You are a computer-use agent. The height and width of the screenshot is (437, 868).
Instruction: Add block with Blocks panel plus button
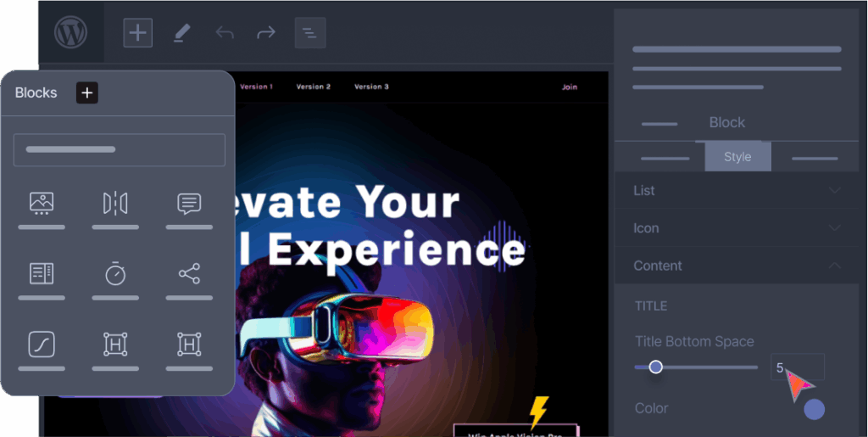(x=87, y=92)
